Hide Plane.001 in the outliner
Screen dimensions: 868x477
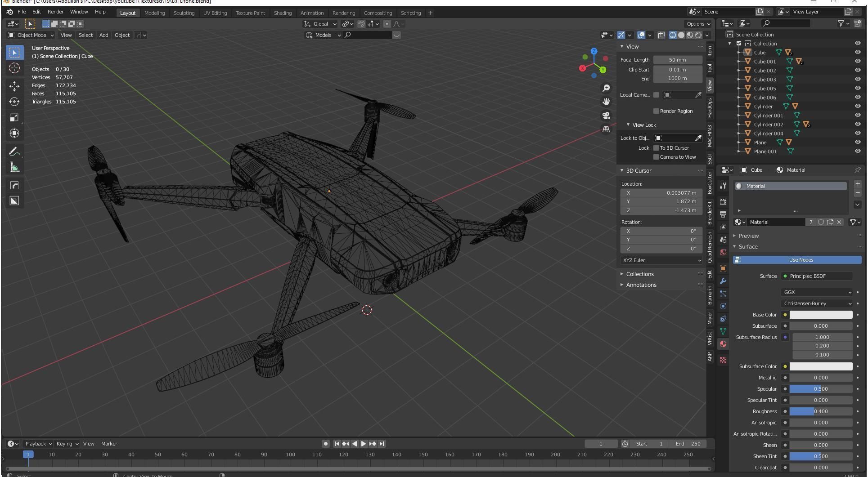point(857,152)
